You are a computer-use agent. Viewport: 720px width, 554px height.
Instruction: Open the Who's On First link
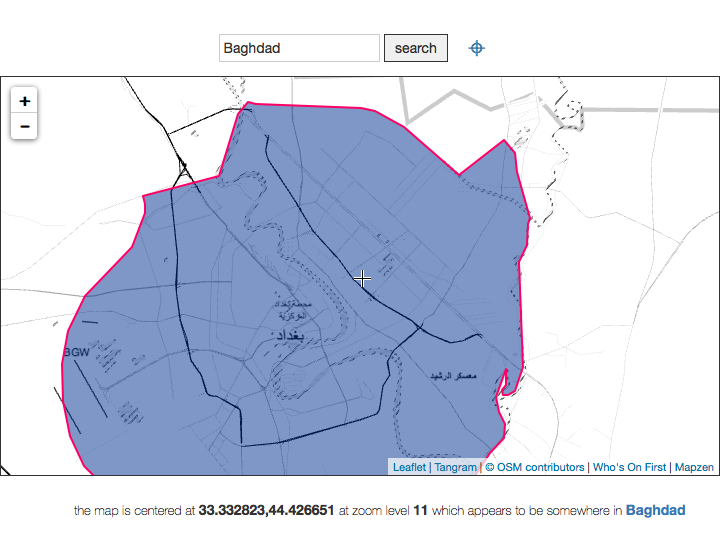tap(629, 467)
